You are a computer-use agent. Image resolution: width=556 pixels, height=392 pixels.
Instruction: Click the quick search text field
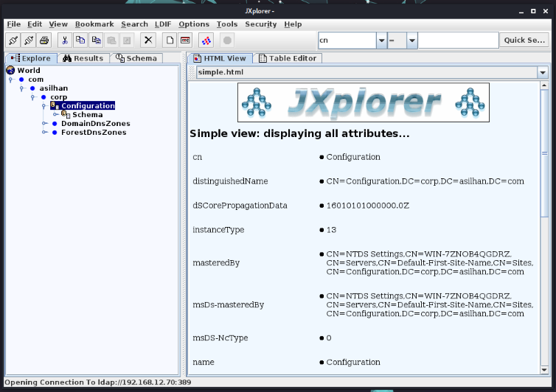[x=458, y=41]
